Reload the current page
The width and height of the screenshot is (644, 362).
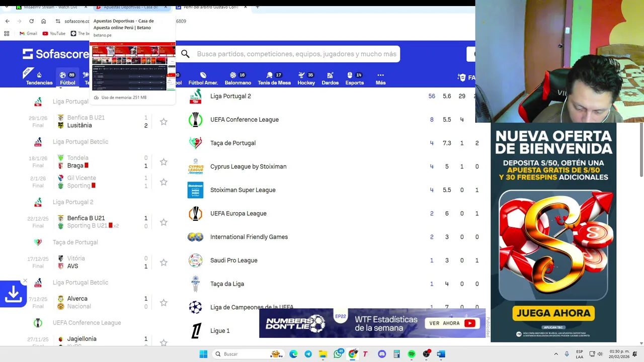tap(31, 21)
